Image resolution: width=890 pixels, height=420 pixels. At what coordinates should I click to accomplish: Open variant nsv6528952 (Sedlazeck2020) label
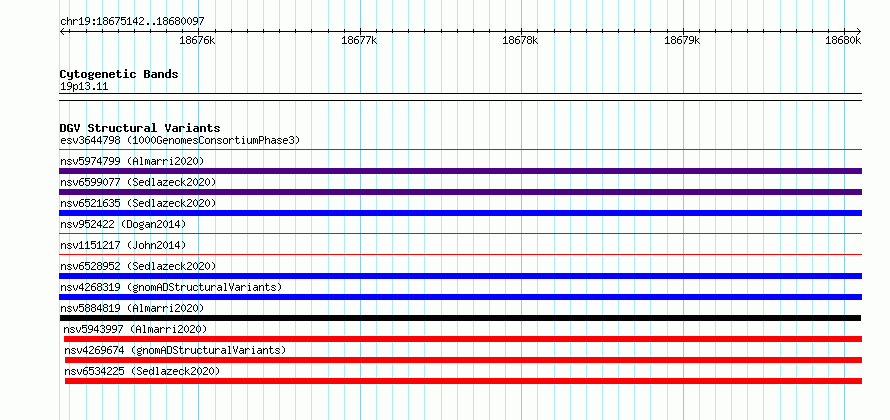[138, 266]
